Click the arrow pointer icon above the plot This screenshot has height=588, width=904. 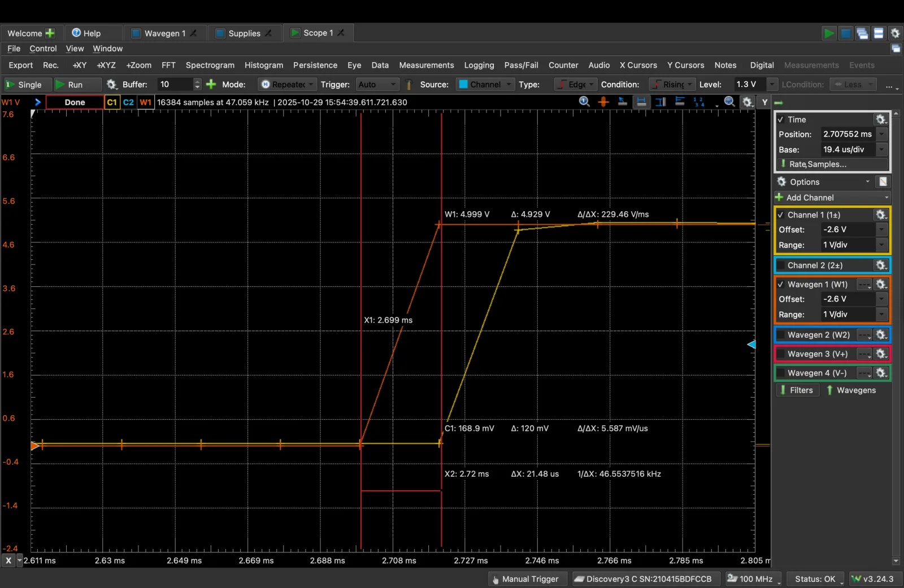point(622,102)
